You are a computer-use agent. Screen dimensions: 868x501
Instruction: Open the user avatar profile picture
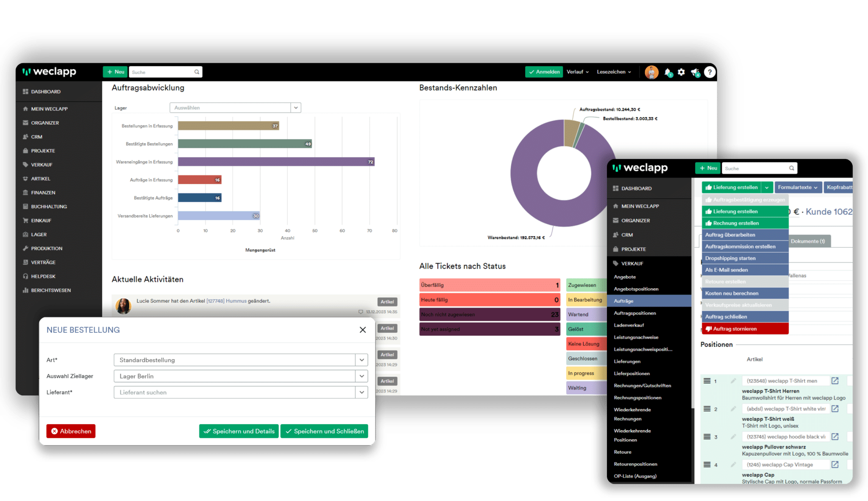pyautogui.click(x=651, y=72)
